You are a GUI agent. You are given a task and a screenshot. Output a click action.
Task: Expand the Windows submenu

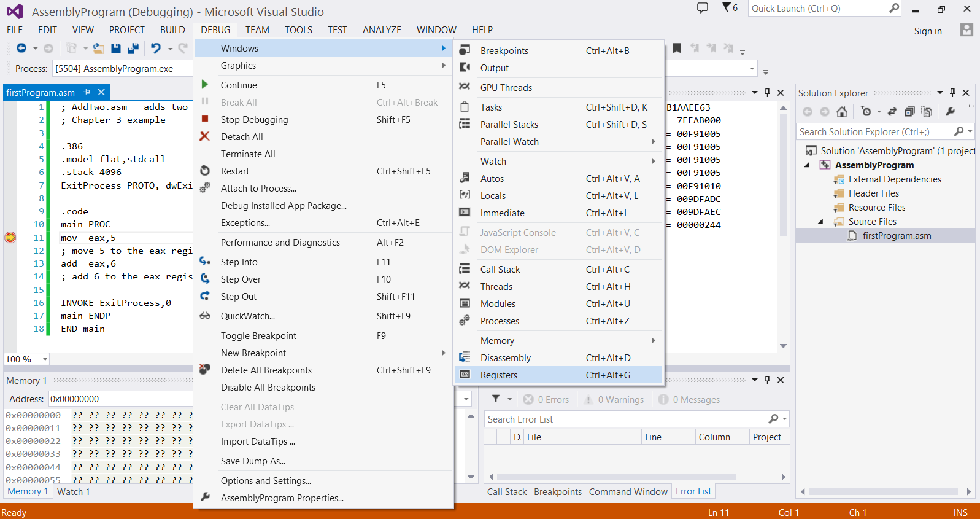[x=324, y=49]
